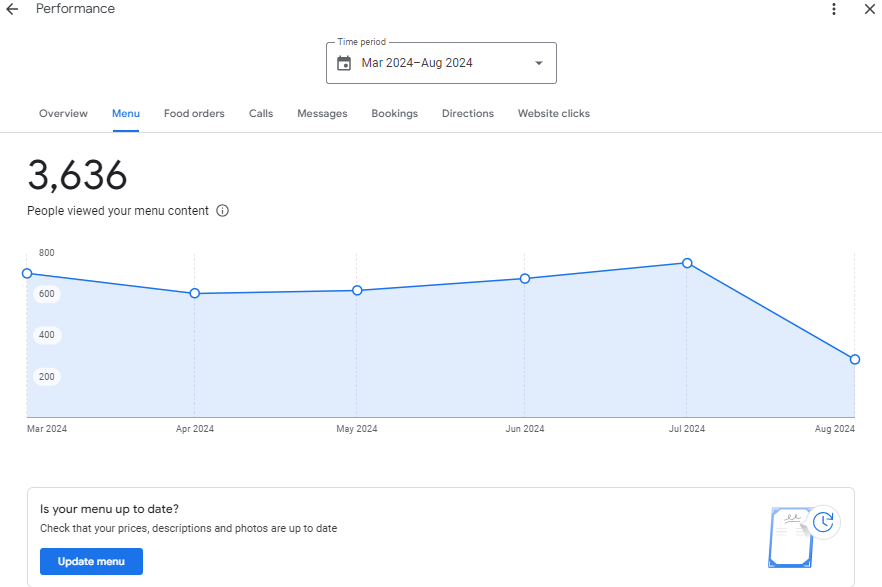This screenshot has height=587, width=882.
Task: Click the calendar icon in Time period
Action: pos(344,63)
